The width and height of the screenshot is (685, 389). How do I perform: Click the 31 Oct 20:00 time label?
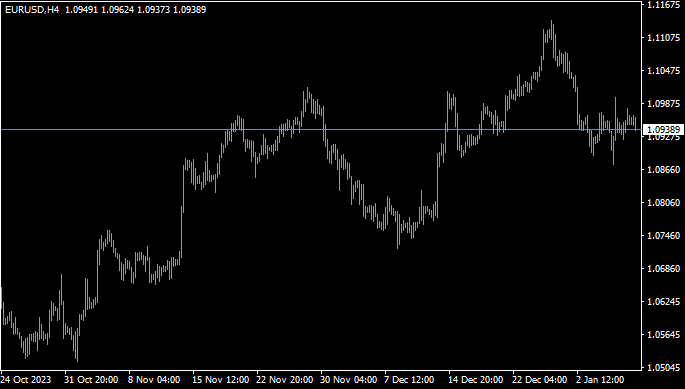pyautogui.click(x=91, y=379)
